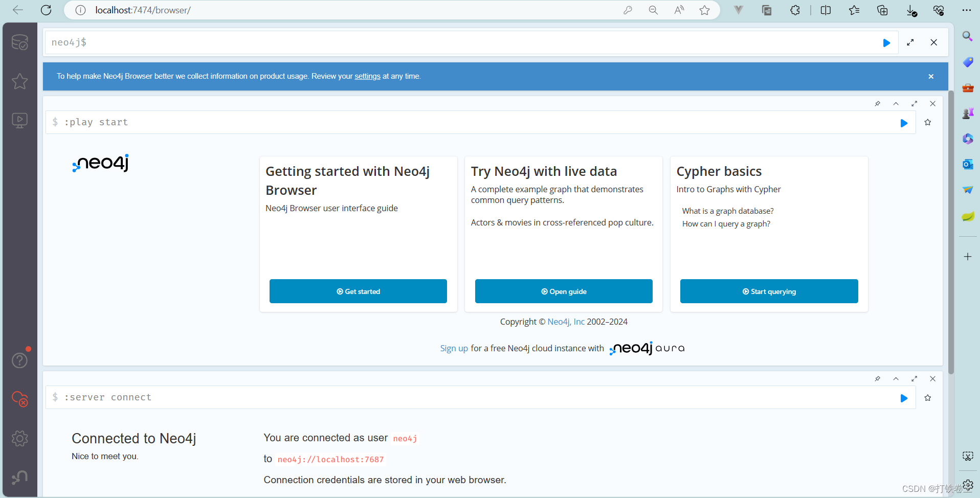The image size is (980, 498).
Task: Open the saved passwords key icon
Action: tap(628, 10)
